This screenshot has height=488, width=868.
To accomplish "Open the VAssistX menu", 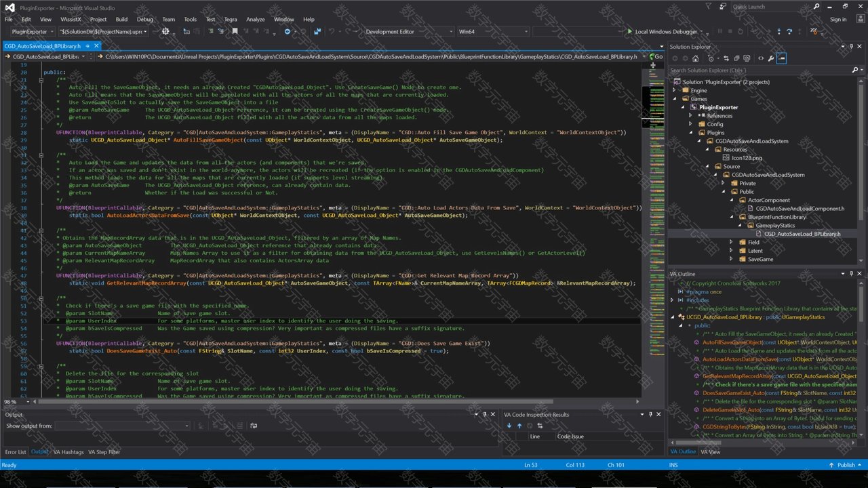I will (x=71, y=20).
